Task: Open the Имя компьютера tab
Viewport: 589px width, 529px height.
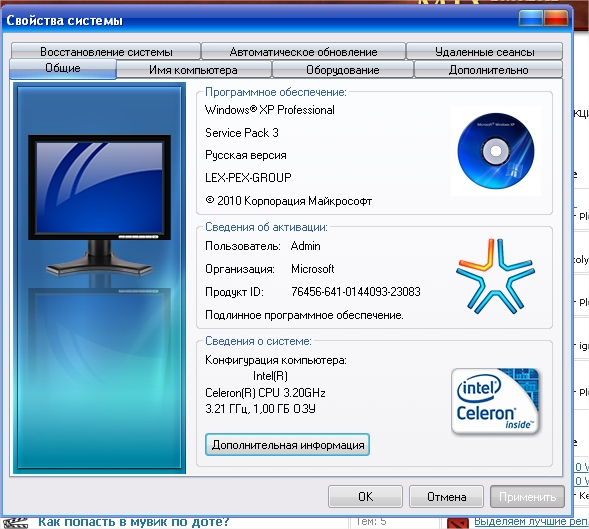Action: 193,70
